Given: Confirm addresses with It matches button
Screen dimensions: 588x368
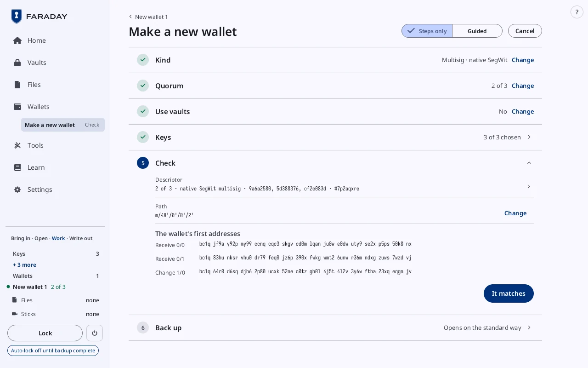Looking at the screenshot, I should coord(509,293).
